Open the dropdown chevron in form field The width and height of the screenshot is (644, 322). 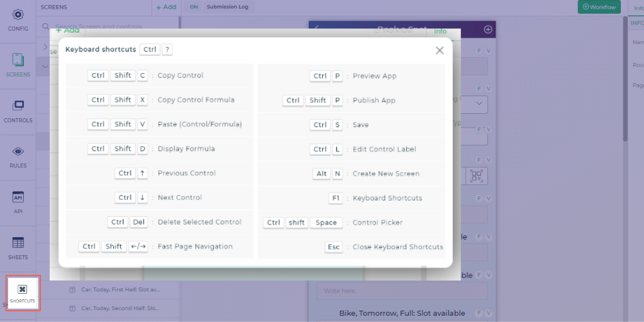(x=479, y=104)
